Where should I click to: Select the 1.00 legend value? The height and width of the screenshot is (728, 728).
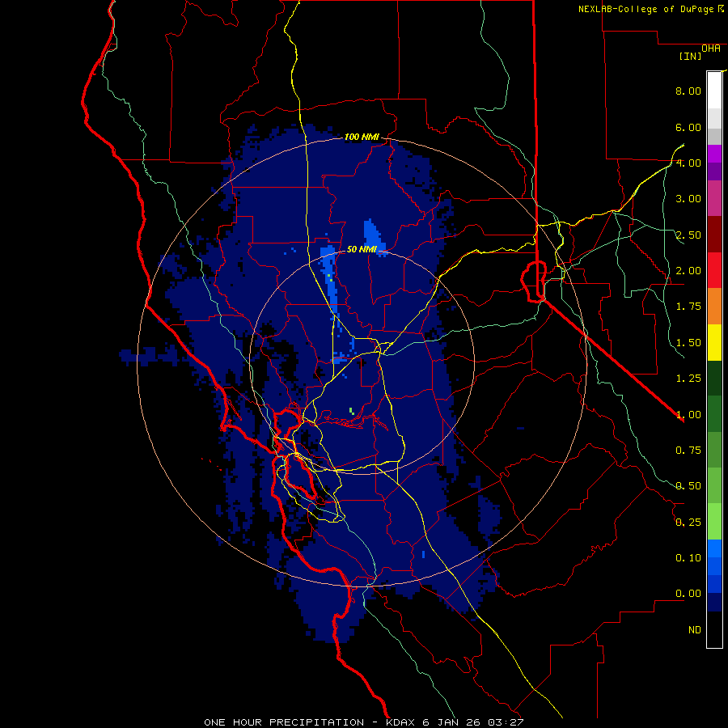pyautogui.click(x=688, y=415)
